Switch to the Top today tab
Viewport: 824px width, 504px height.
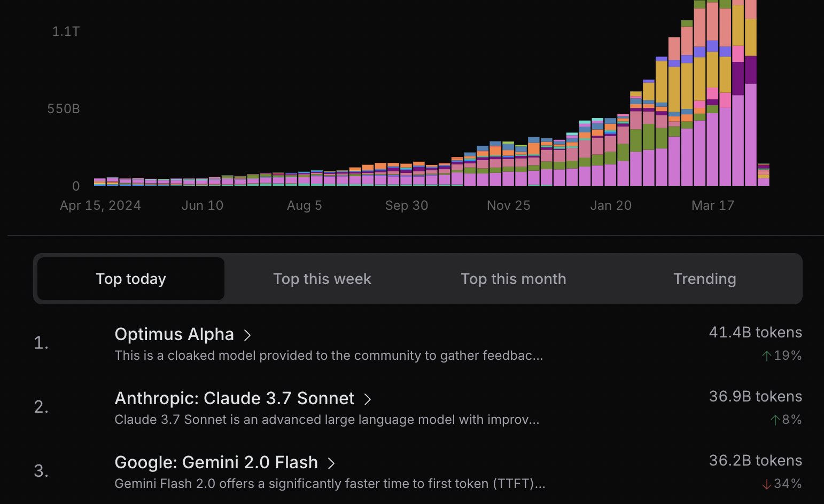tap(131, 279)
